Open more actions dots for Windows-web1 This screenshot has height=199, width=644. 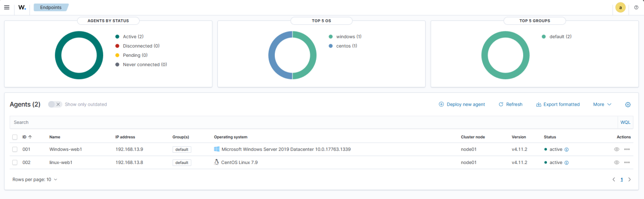tap(627, 149)
